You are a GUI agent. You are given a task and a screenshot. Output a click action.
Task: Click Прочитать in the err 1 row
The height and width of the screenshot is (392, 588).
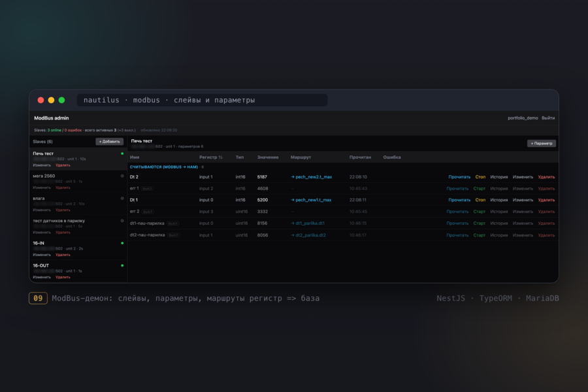[x=457, y=189]
